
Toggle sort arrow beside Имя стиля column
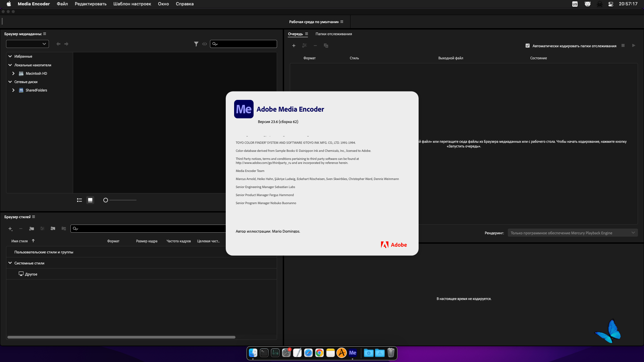[x=33, y=241]
